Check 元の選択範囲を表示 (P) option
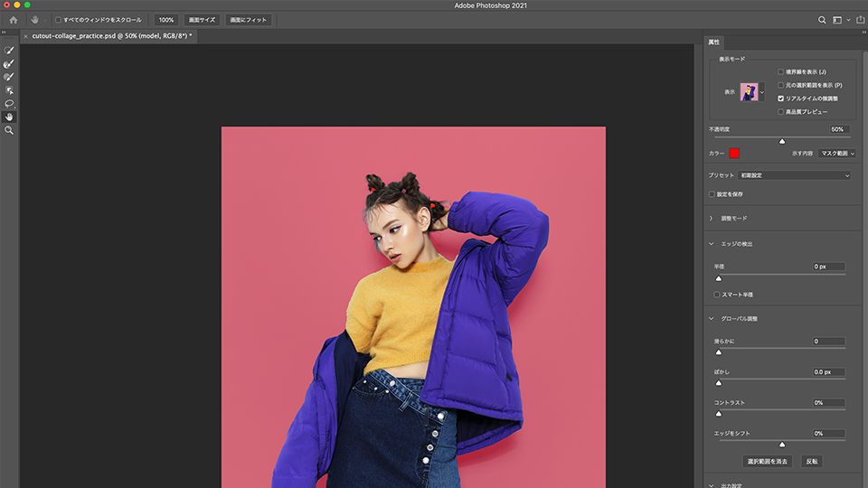The height and width of the screenshot is (488, 868). pos(780,85)
